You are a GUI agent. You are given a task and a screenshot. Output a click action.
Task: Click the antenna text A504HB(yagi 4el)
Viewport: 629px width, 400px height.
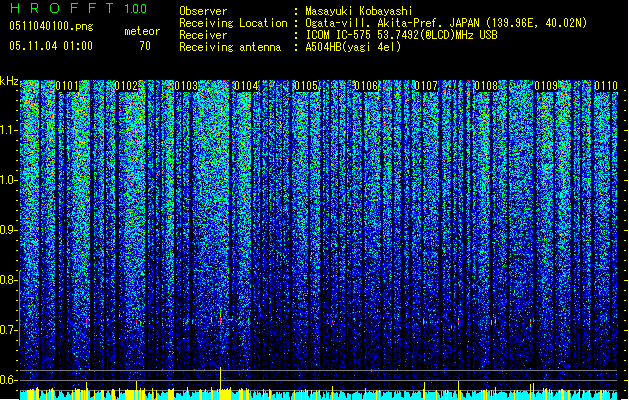(353, 47)
